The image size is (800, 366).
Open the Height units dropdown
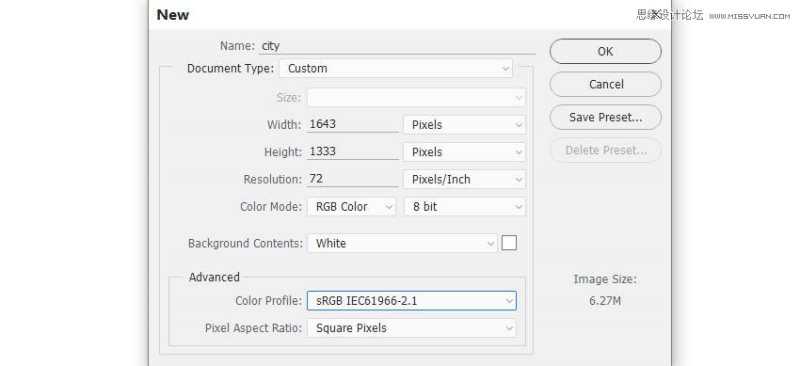(x=464, y=152)
